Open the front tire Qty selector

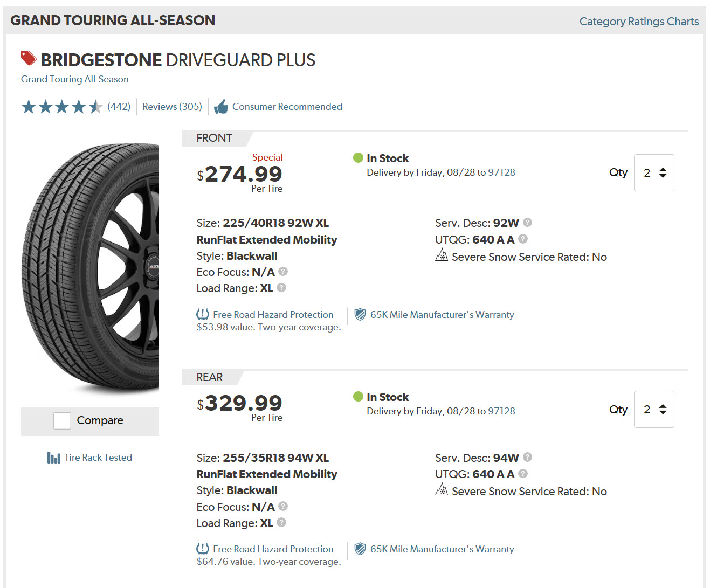(x=654, y=172)
